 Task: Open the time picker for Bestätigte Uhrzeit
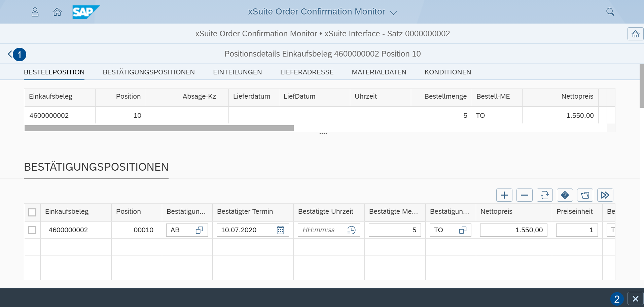pyautogui.click(x=352, y=230)
